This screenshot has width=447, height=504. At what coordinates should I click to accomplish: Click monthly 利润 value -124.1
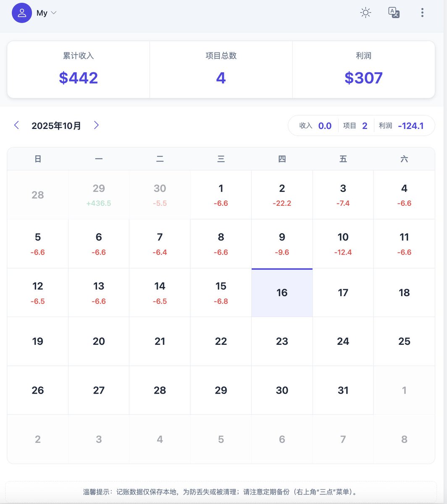pos(410,126)
